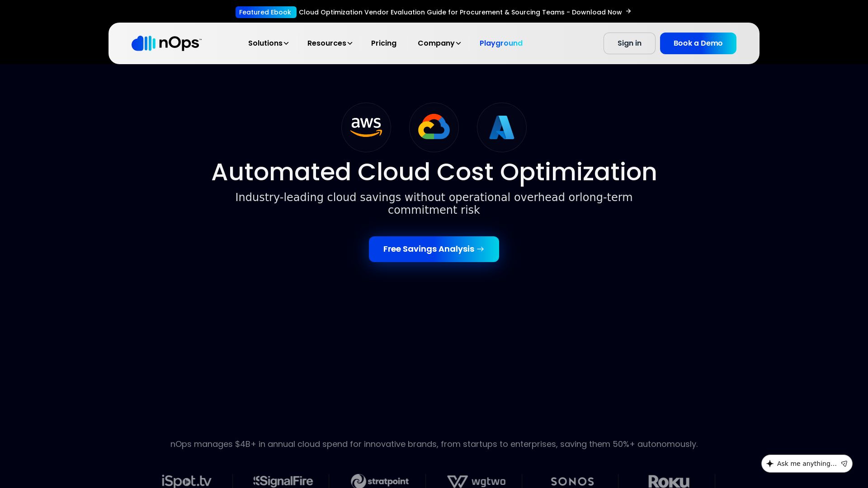Expand the Solutions dropdown menu

[268, 43]
